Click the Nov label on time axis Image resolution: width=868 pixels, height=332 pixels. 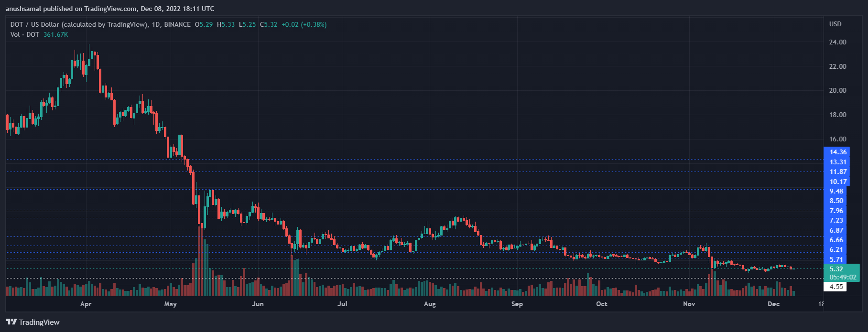pos(689,304)
